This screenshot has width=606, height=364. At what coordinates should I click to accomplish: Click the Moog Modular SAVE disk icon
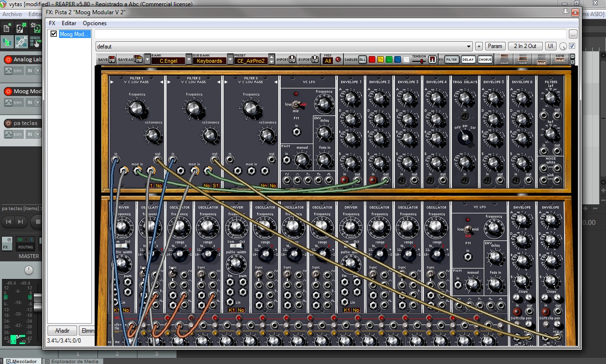click(112, 59)
